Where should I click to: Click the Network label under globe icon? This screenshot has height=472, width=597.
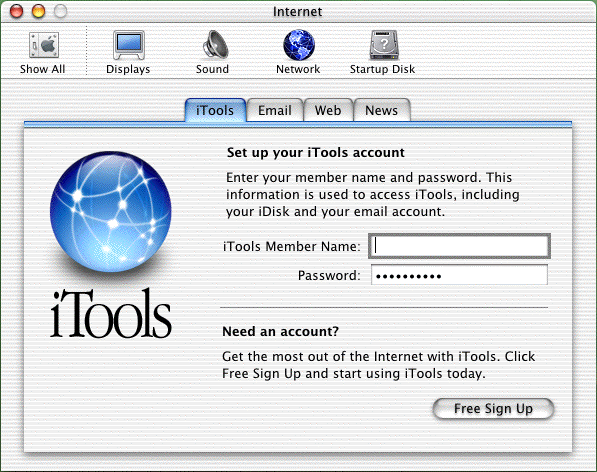(x=298, y=69)
